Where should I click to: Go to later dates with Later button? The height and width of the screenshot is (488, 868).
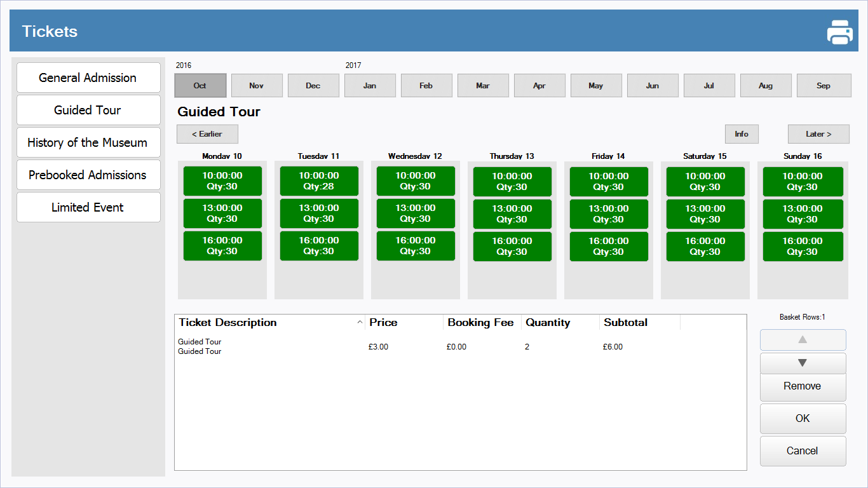(818, 134)
